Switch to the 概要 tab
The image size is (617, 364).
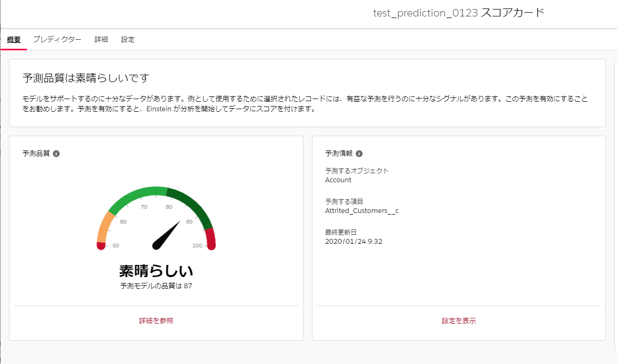click(14, 40)
